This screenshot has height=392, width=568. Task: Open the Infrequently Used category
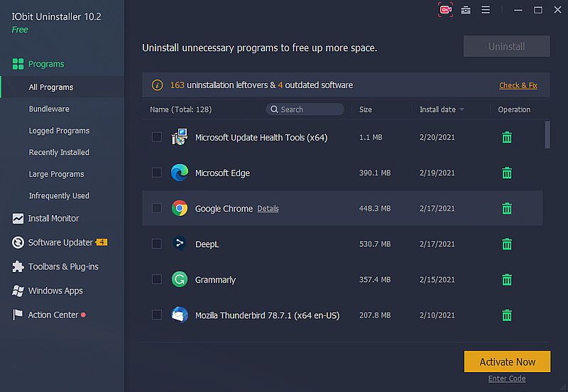click(x=59, y=195)
